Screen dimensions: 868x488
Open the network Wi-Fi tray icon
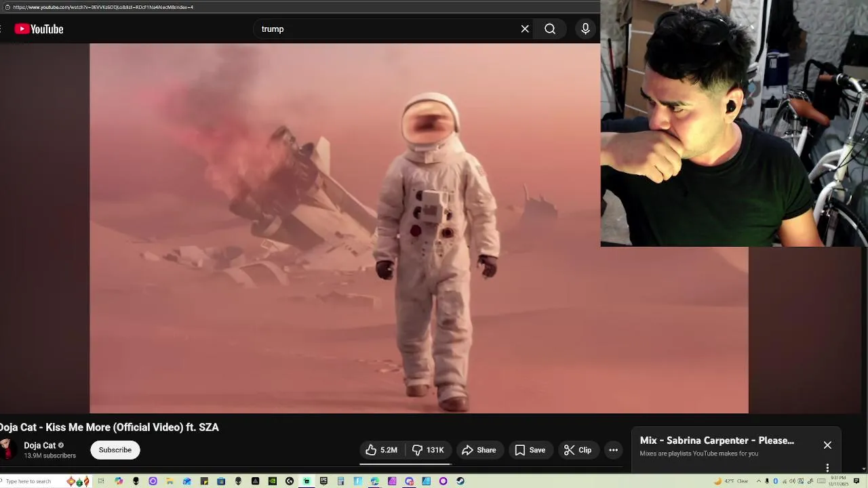click(x=785, y=481)
